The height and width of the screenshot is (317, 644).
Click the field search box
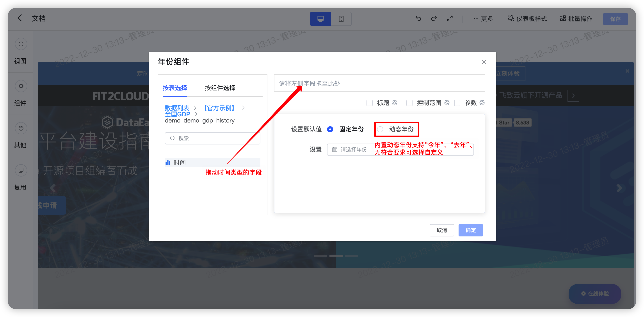pos(212,138)
